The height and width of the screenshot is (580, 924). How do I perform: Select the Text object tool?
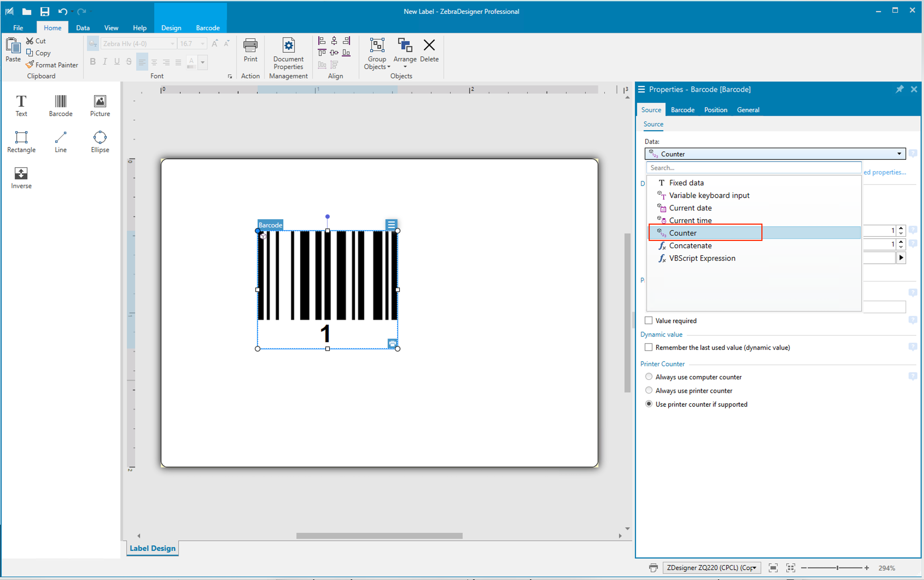tap(21, 106)
